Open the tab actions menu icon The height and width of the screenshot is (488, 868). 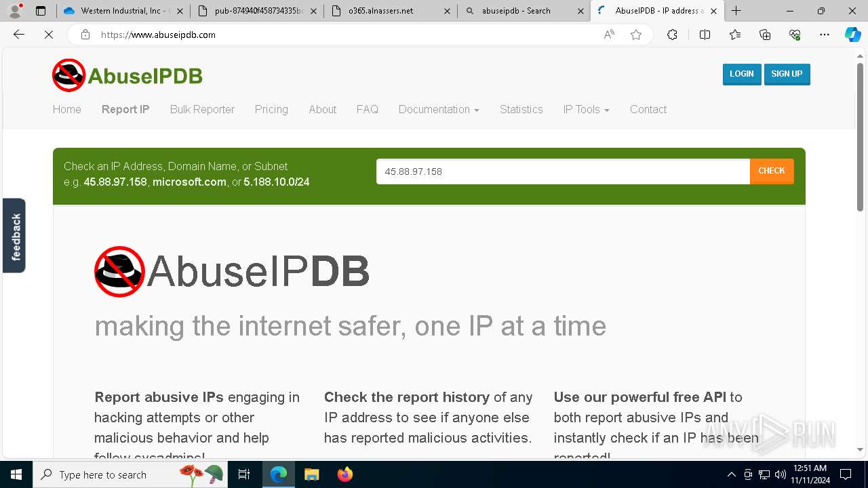pyautogui.click(x=41, y=11)
